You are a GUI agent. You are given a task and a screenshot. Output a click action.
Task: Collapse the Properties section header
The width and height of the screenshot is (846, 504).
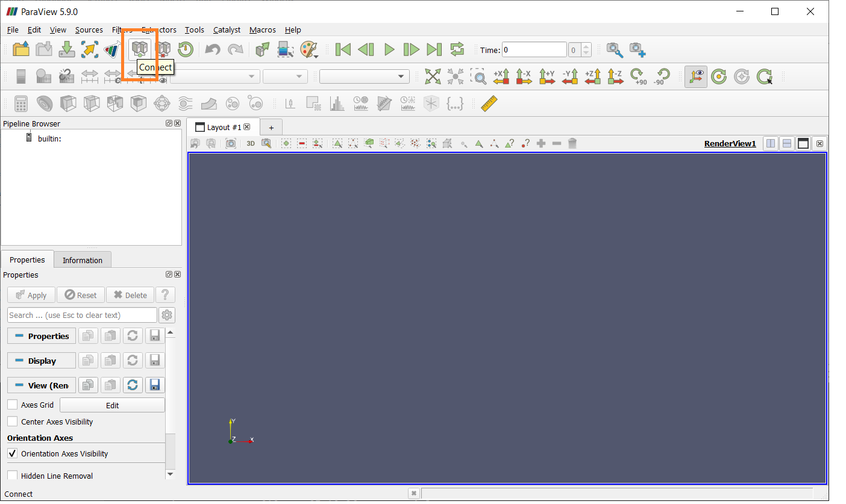[x=42, y=336]
